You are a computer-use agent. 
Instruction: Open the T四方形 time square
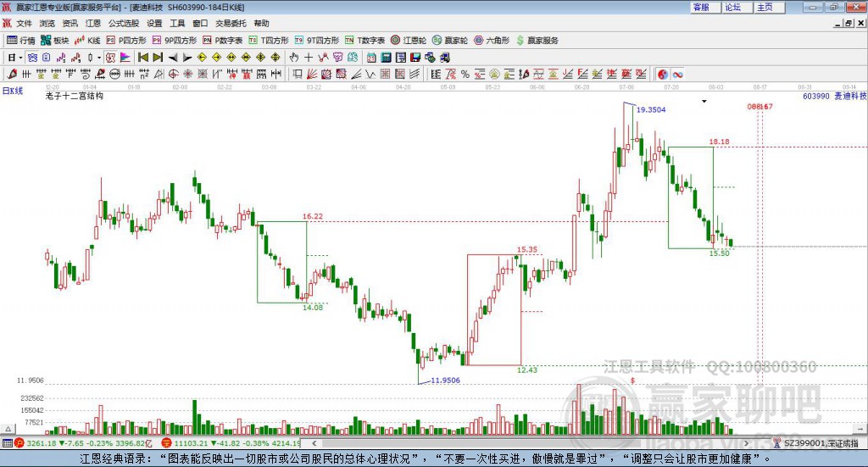(269, 41)
